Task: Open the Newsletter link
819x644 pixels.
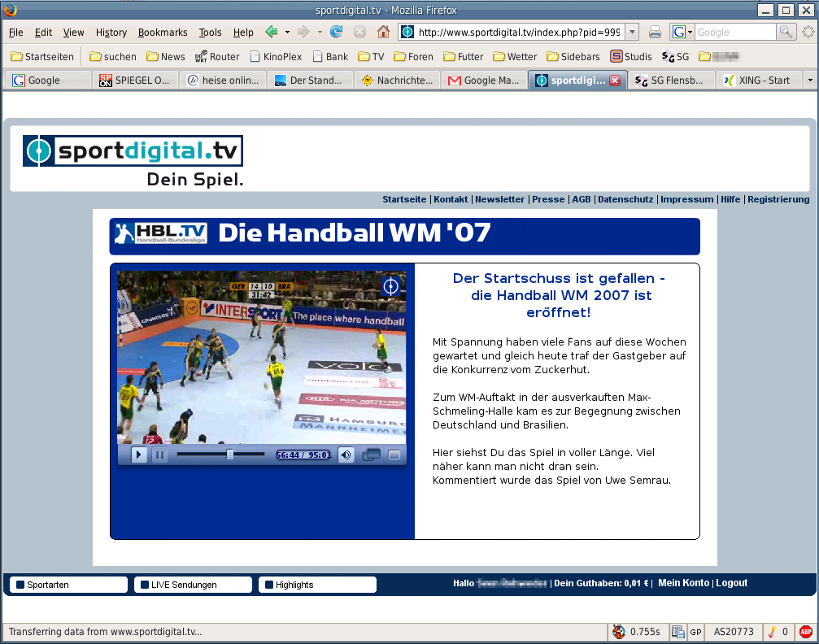Action: [500, 199]
